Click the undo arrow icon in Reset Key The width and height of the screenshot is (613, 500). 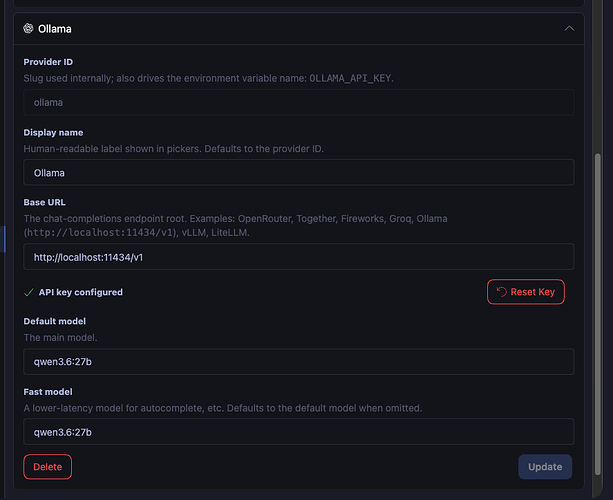[502, 292]
